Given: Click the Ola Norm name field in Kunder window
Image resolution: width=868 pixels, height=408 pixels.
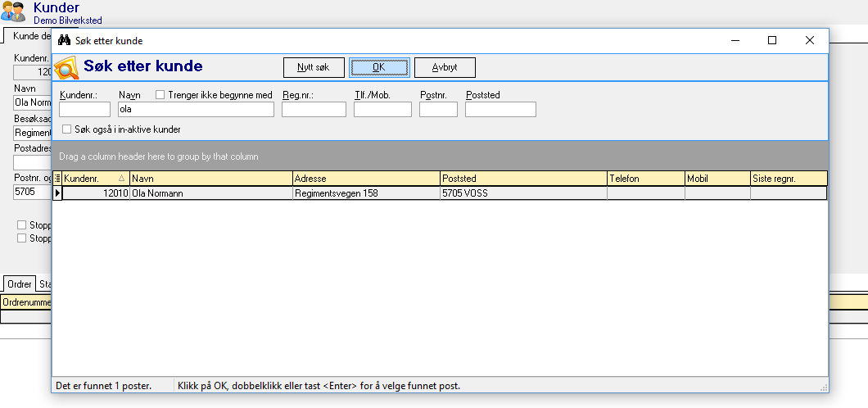Looking at the screenshot, I should pyautogui.click(x=32, y=102).
